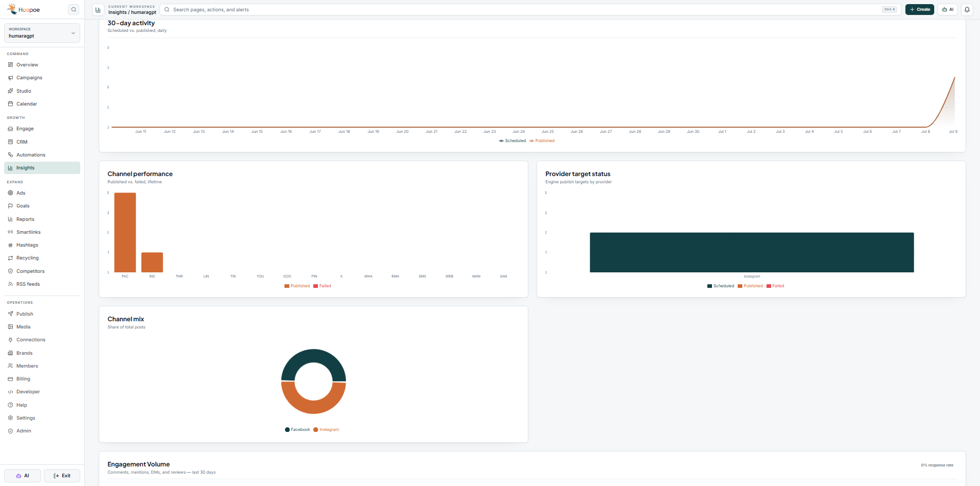The width and height of the screenshot is (980, 486).
Task: Click the 0% response rate text
Action: point(937,465)
